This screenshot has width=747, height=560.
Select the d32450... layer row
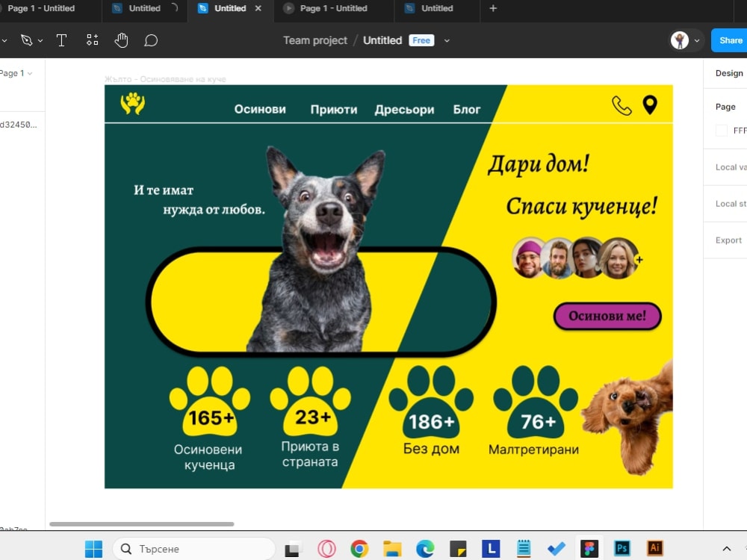tap(19, 125)
